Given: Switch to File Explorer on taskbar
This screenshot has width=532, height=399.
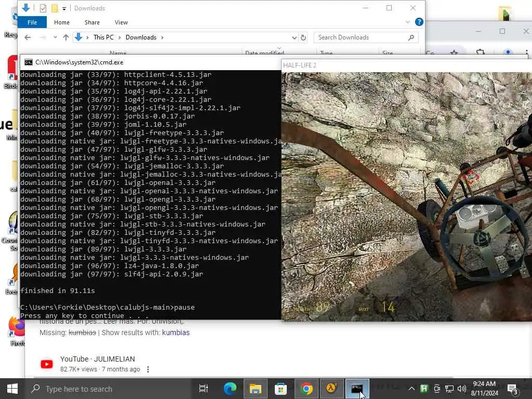Looking at the screenshot, I should [x=255, y=389].
